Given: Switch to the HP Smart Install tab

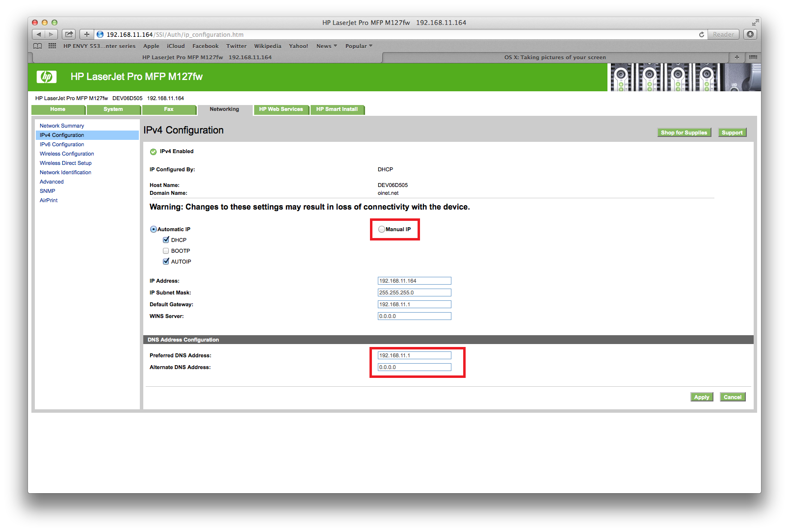Looking at the screenshot, I should [337, 109].
